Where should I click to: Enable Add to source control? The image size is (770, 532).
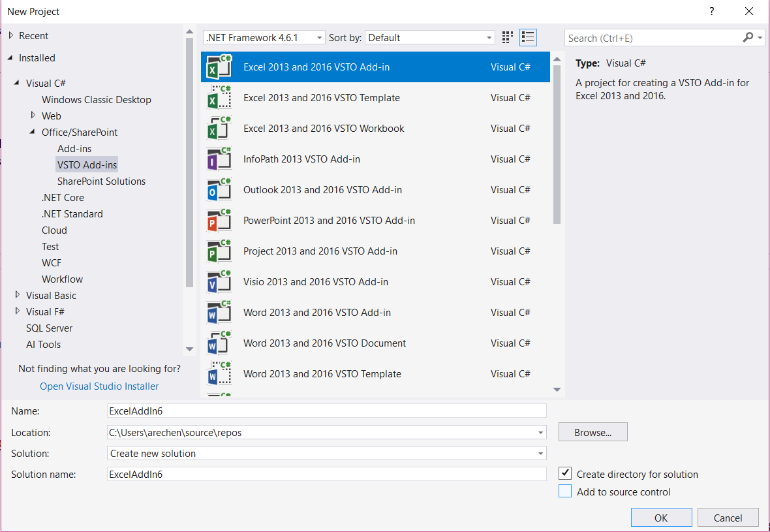click(x=565, y=492)
